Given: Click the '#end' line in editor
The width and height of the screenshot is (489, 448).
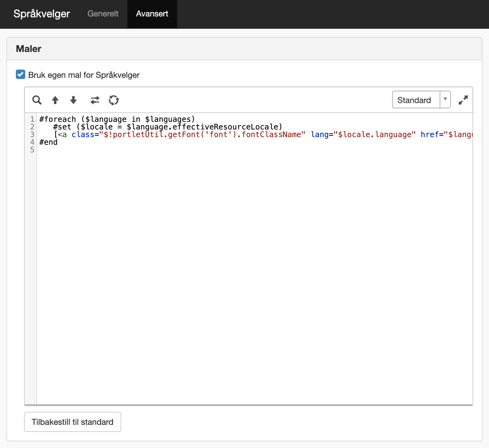Looking at the screenshot, I should click(48, 142).
